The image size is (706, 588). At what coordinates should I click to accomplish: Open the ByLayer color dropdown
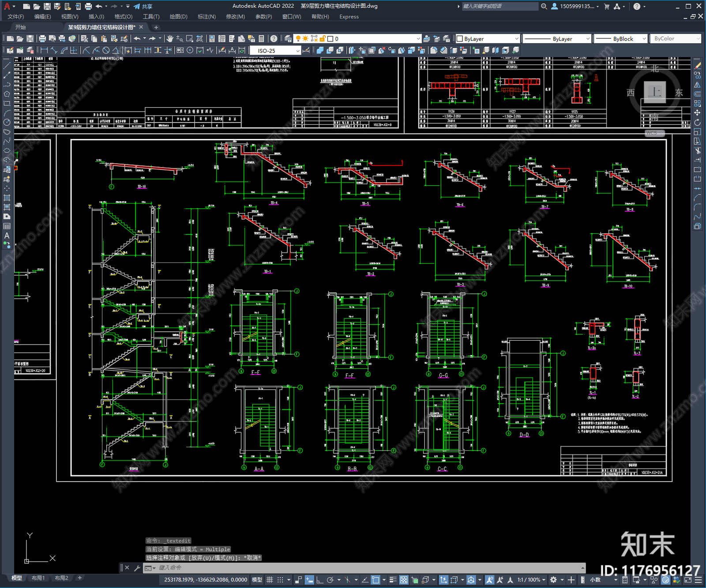pyautogui.click(x=488, y=39)
